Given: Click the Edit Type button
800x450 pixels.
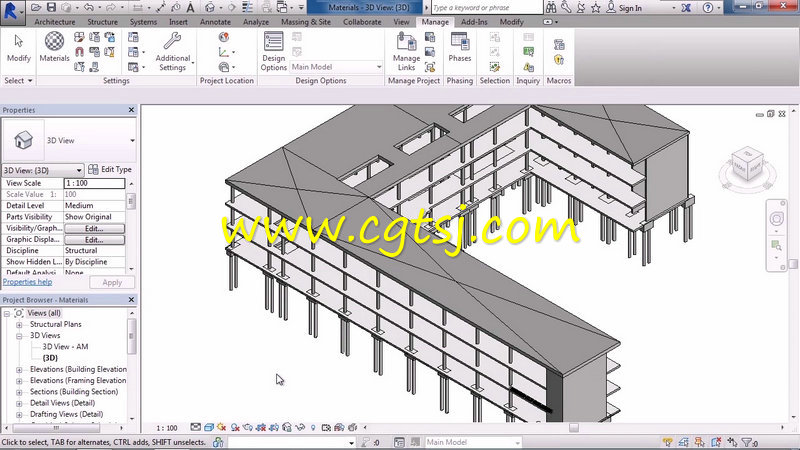Looking at the screenshot, I should (x=110, y=169).
